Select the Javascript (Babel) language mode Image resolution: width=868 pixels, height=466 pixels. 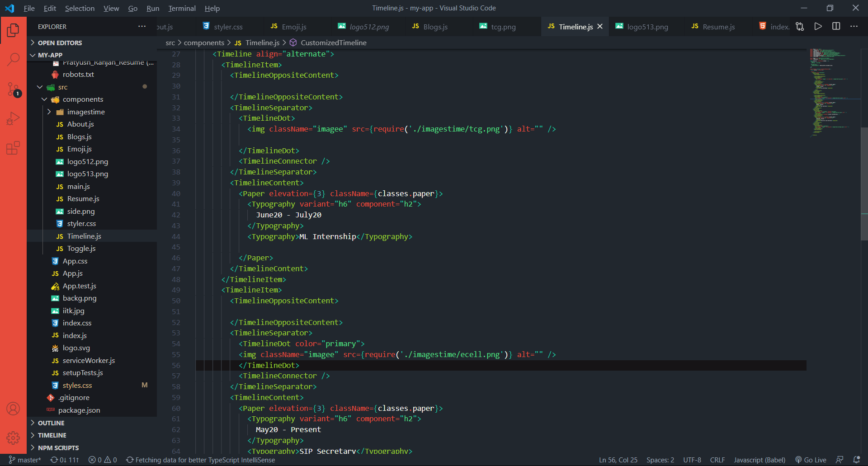[759, 460]
